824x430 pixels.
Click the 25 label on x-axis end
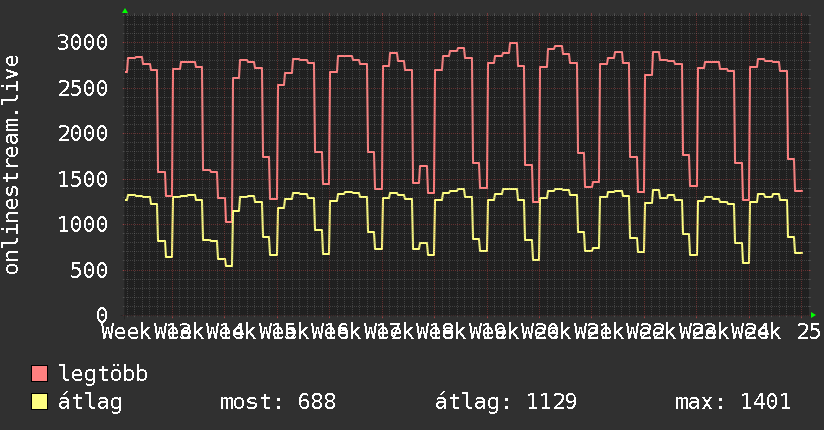[809, 332]
